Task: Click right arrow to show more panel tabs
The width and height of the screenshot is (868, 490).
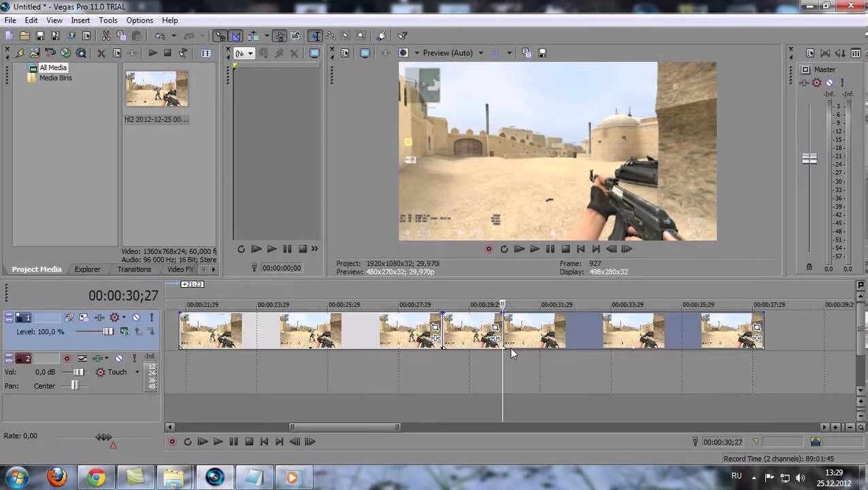Action: [x=213, y=269]
